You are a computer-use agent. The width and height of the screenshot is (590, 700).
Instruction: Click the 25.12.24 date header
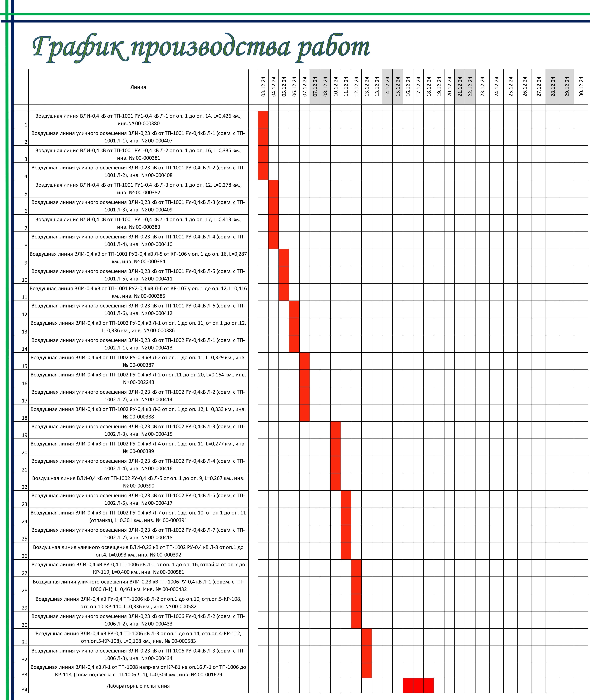pos(511,87)
